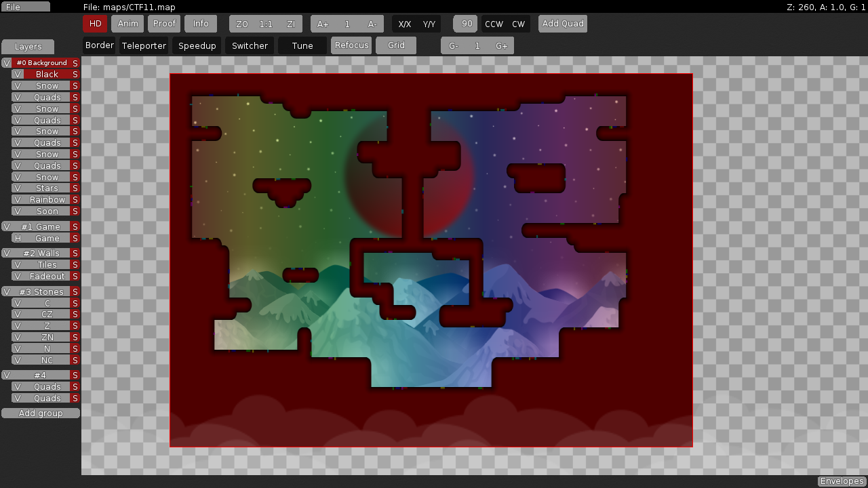Switch to the Layers tab
868x488 pixels.
tap(28, 47)
